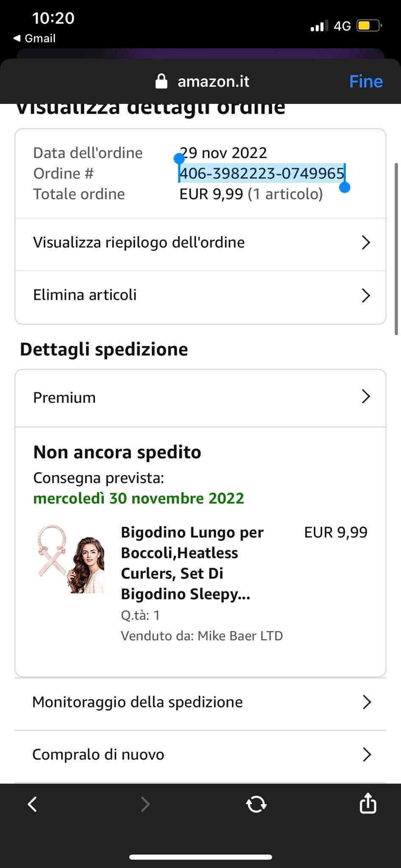
Task: Return to Gmail via back indicator
Action: pos(34,38)
